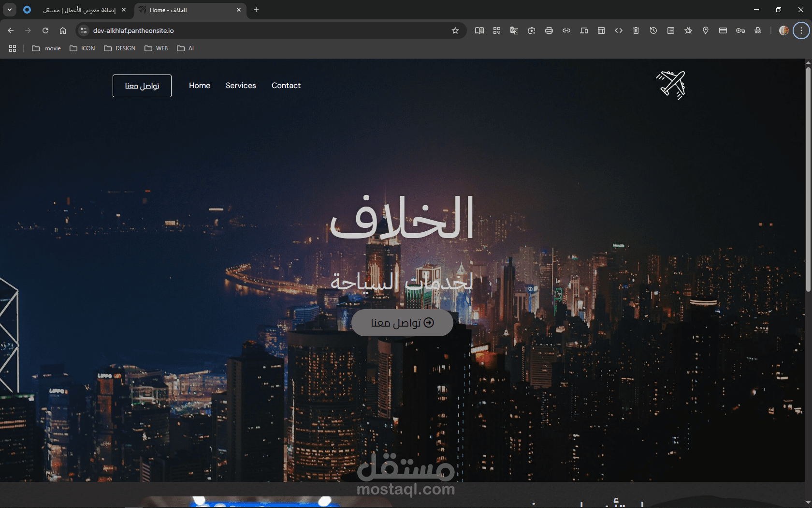Click the outlined تواصل معنا header button
The height and width of the screenshot is (508, 812).
tap(142, 86)
